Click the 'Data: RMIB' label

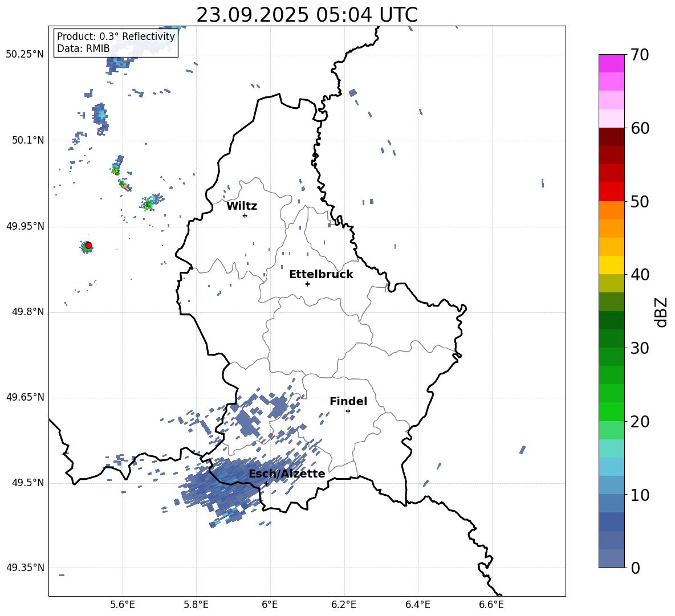(x=83, y=48)
